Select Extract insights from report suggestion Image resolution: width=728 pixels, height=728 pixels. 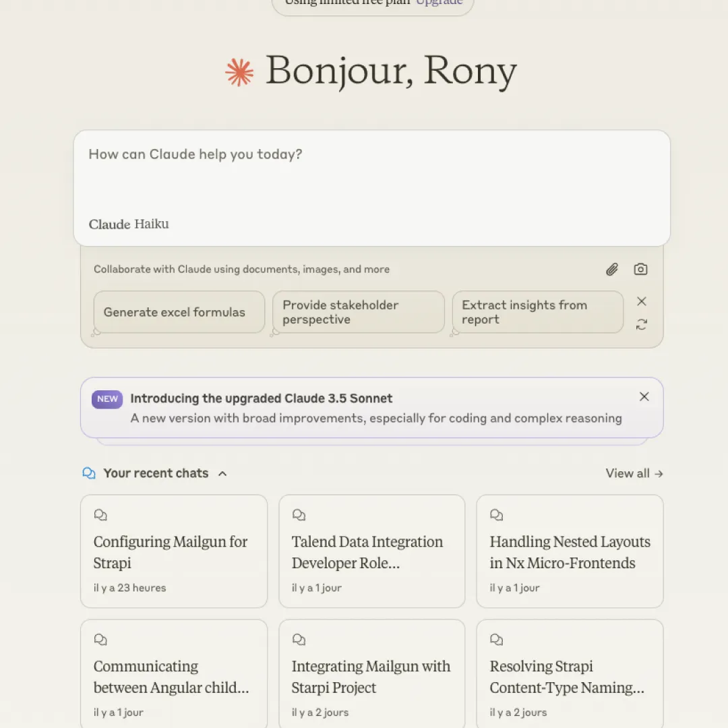tap(537, 312)
